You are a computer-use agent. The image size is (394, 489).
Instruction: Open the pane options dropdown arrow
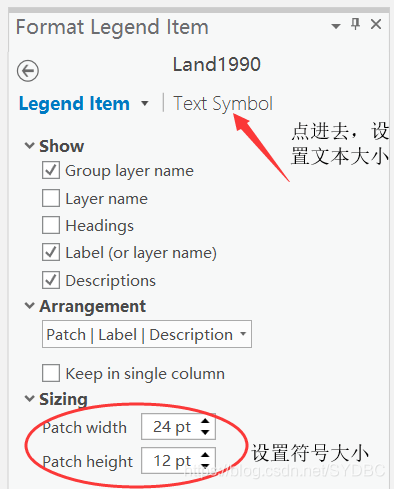[336, 26]
